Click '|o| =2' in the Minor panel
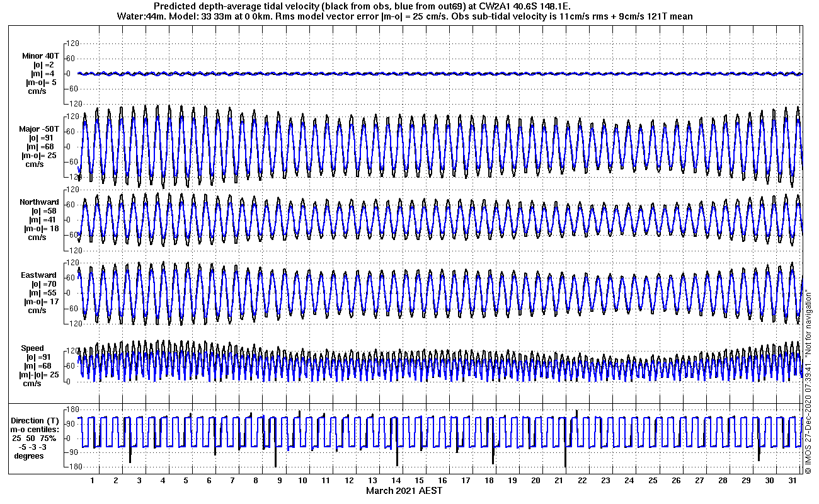The image size is (819, 504). pos(43,65)
